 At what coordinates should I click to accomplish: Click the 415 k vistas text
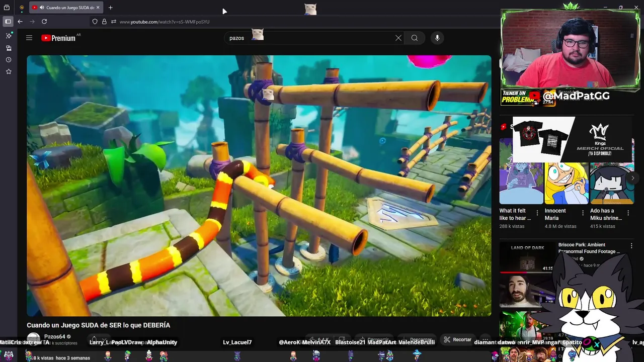coord(603,226)
